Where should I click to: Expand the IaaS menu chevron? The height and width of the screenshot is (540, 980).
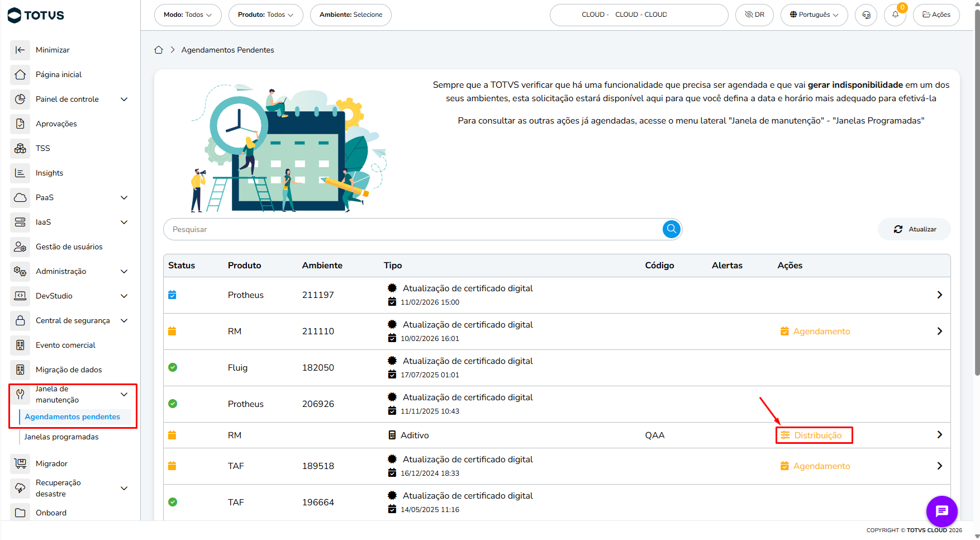pyautogui.click(x=124, y=222)
